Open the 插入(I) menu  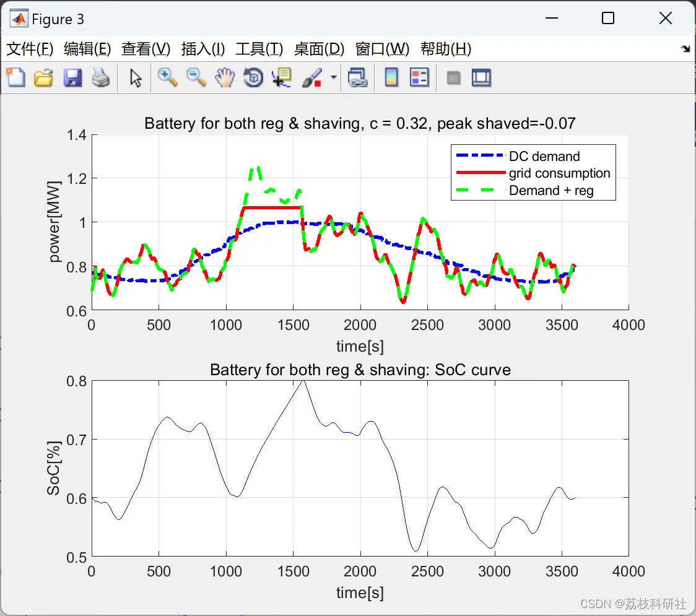203,49
